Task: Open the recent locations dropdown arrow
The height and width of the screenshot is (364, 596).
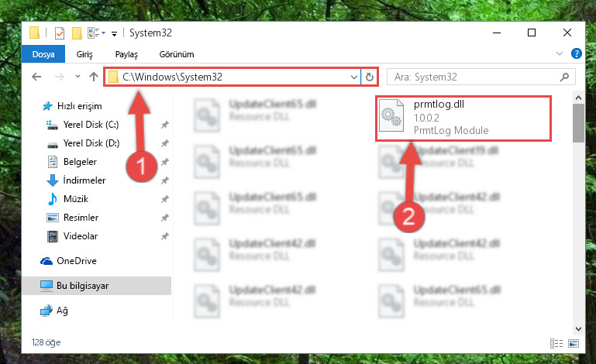Action: 78,77
